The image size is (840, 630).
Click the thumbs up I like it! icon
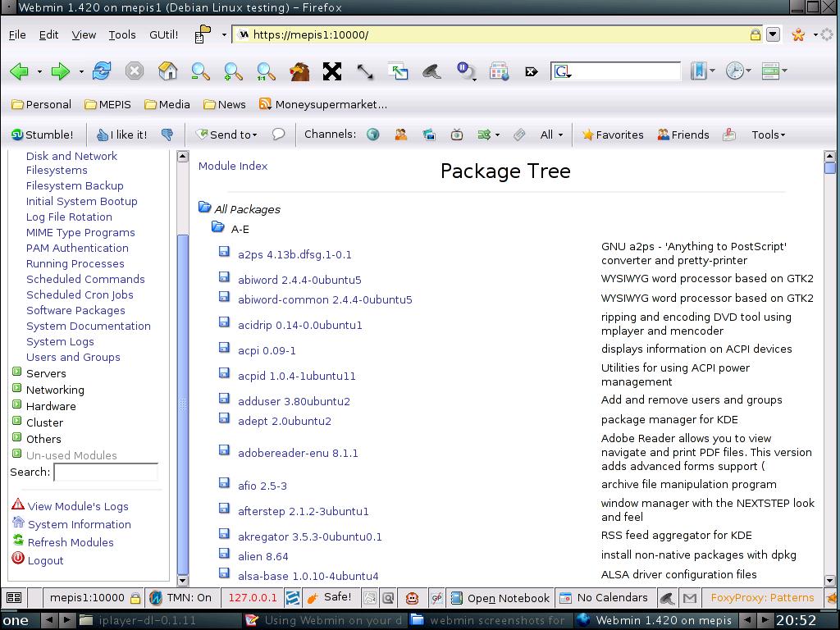(x=121, y=135)
